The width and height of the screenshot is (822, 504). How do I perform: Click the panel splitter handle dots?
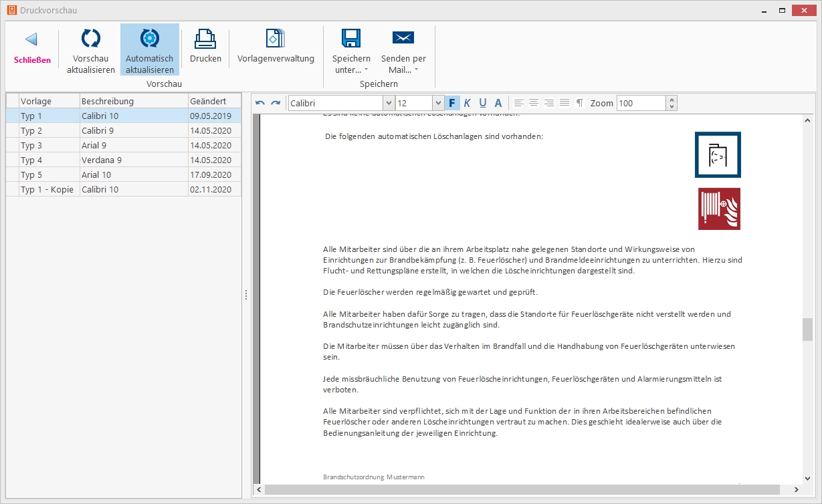pyautogui.click(x=245, y=295)
